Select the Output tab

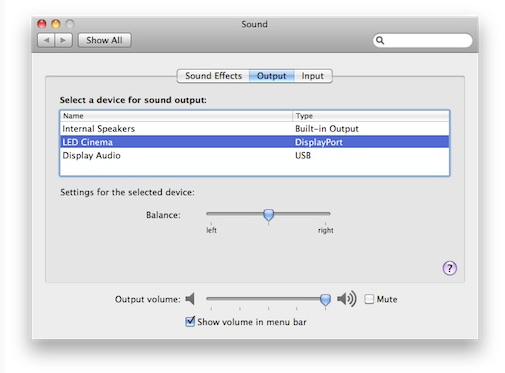pos(271,76)
